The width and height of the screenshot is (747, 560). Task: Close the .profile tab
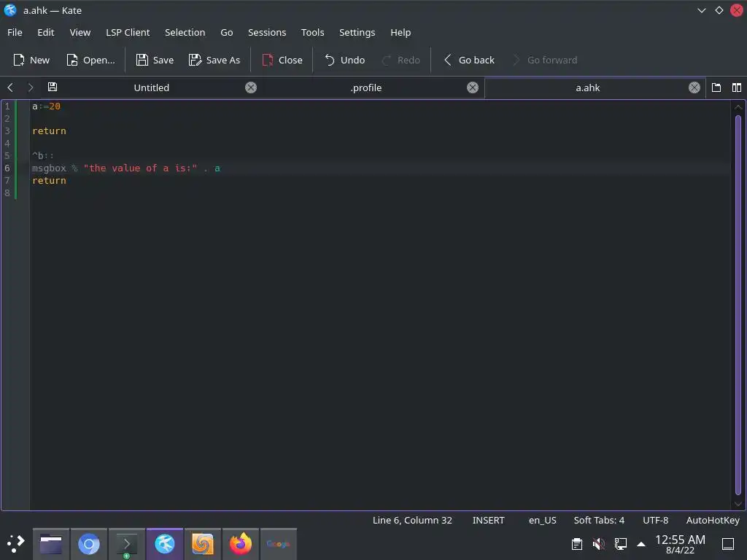472,87
